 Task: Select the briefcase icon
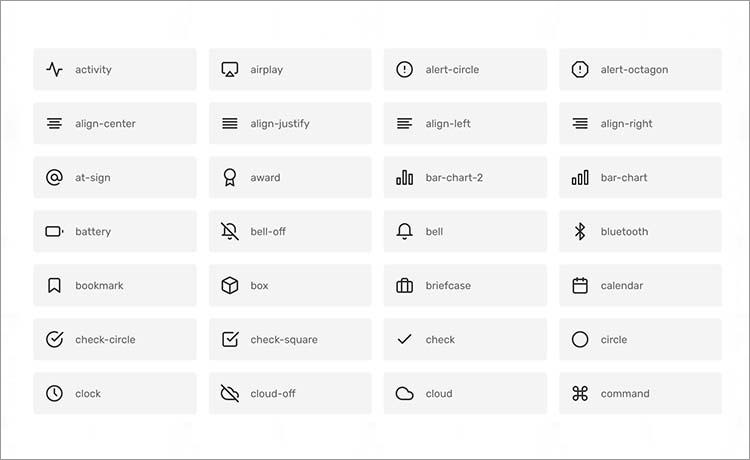pyautogui.click(x=404, y=286)
